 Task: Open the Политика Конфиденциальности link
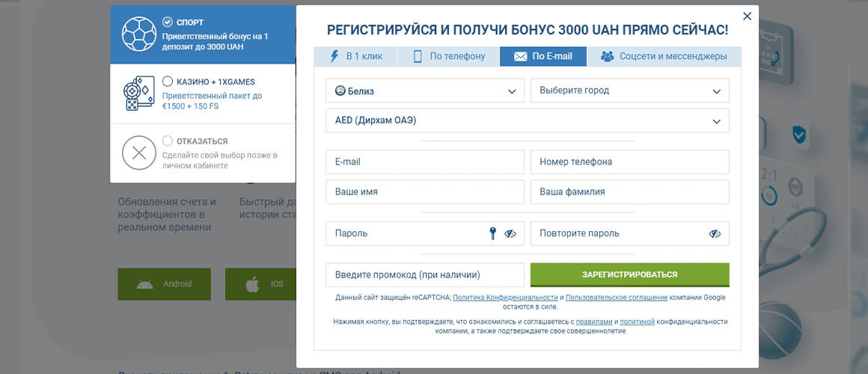[505, 298]
